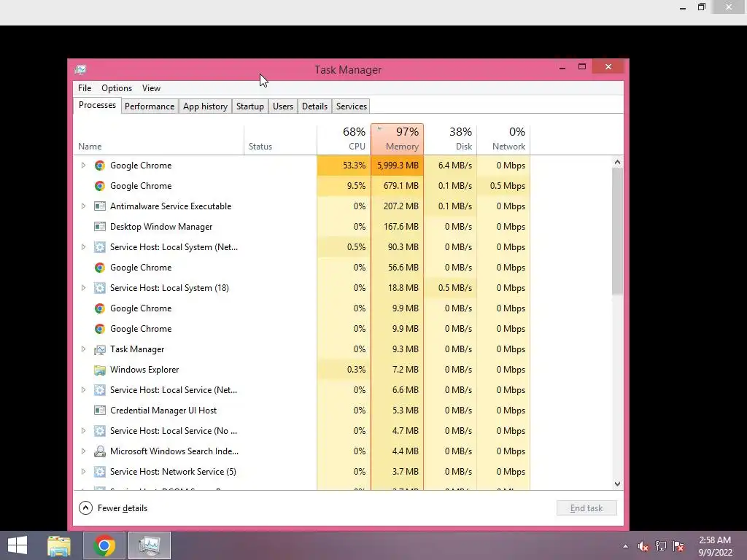Screen dimensions: 747x560
Task: Click the Chrome icon in the 679.1 MB row
Action: pos(99,186)
